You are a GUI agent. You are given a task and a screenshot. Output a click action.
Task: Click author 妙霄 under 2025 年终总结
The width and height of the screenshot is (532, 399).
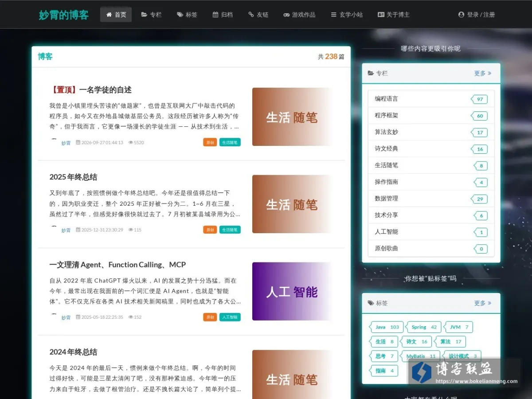(x=66, y=230)
